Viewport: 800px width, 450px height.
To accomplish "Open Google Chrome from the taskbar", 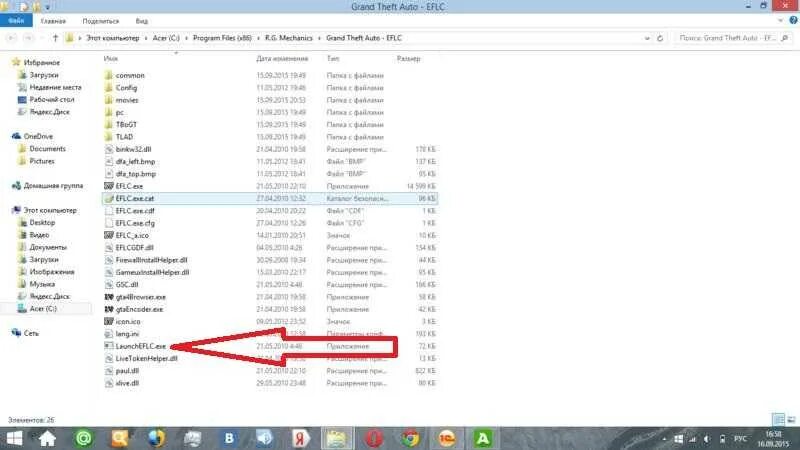I will tap(410, 438).
